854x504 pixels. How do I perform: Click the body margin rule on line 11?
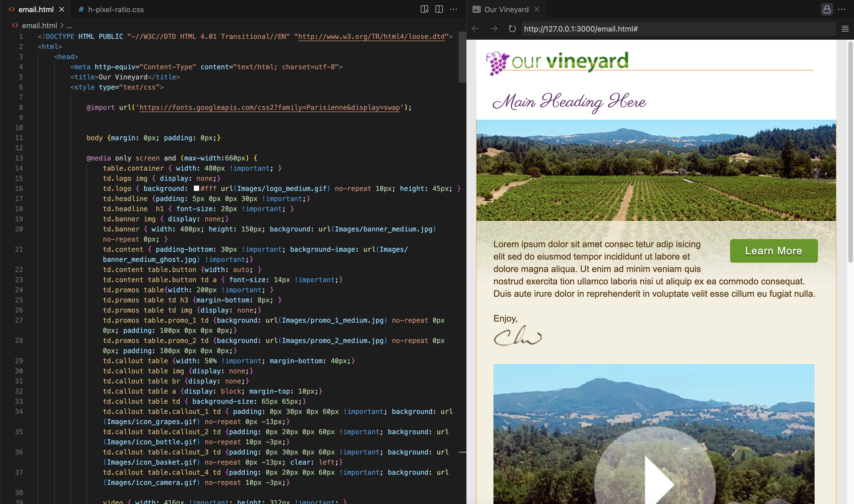(154, 138)
